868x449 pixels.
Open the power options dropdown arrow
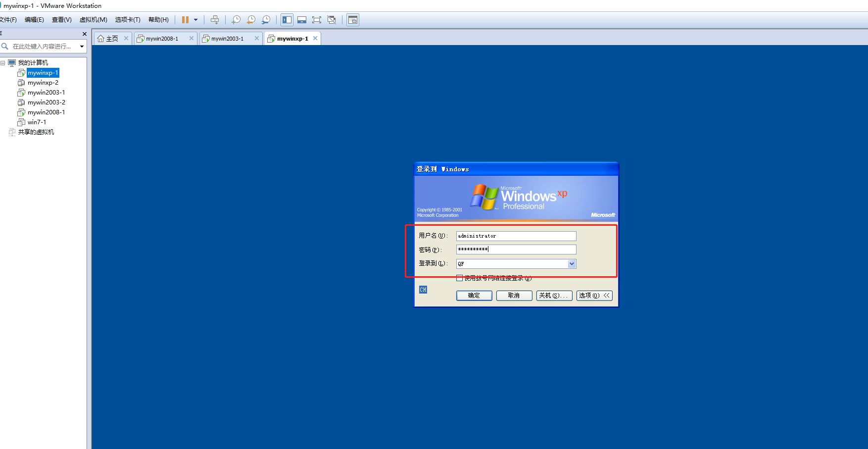pyautogui.click(x=196, y=20)
